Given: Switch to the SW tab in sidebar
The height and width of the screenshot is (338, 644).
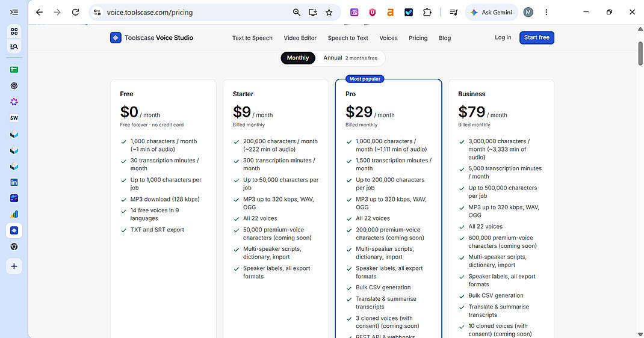Looking at the screenshot, I should pos(14,118).
